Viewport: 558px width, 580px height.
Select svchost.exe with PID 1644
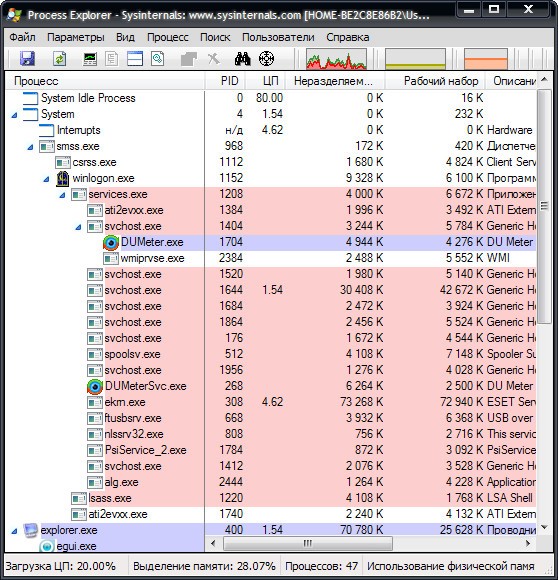point(271,290)
